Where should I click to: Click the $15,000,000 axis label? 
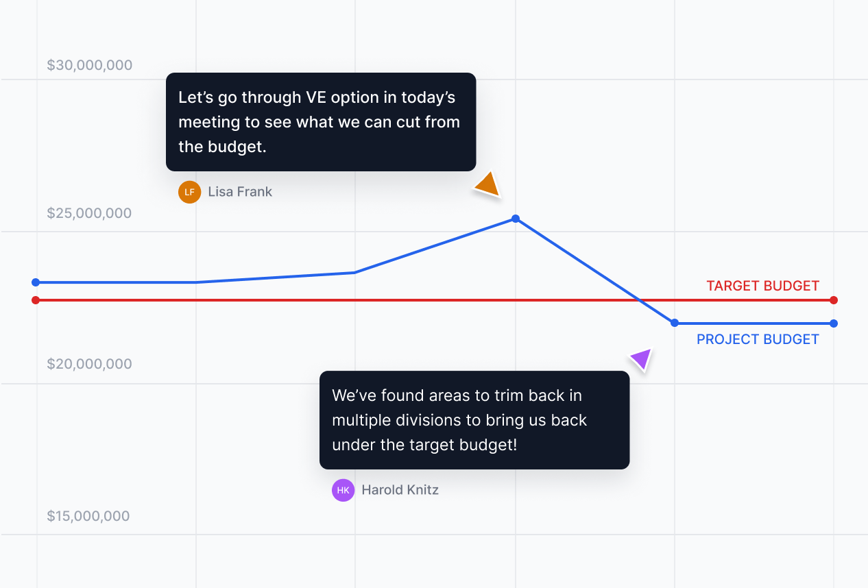[88, 516]
